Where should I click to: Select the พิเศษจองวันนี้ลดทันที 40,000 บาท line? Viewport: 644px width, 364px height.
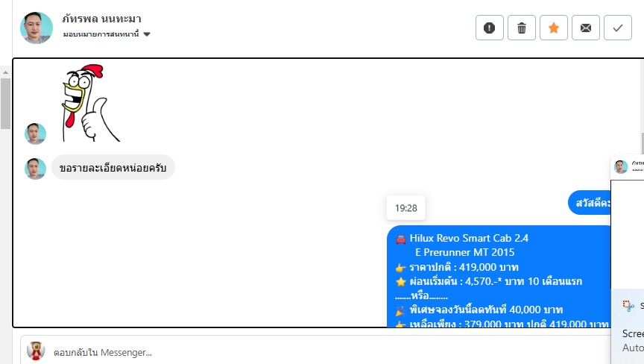(x=479, y=310)
